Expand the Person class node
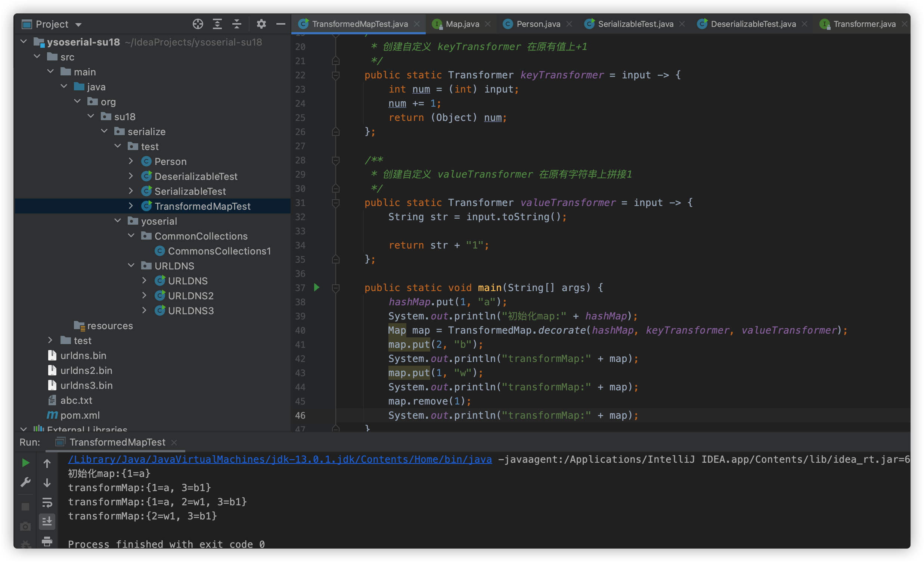This screenshot has height=562, width=924. coord(130,161)
